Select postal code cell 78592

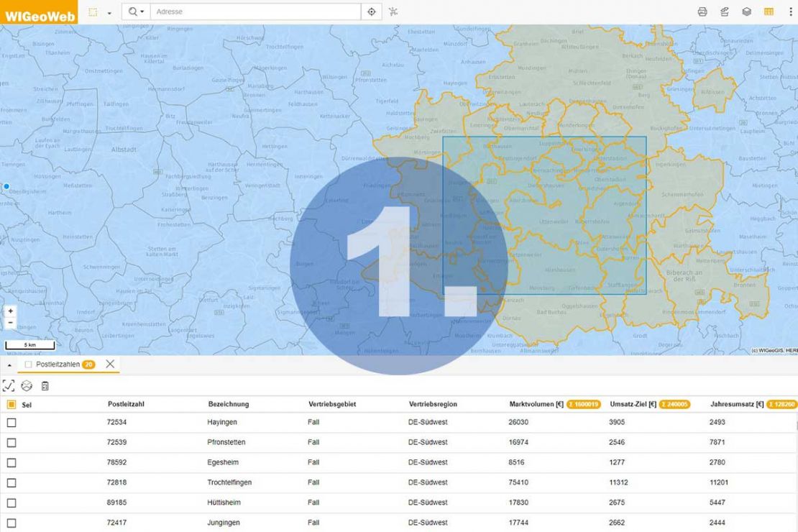tap(116, 462)
